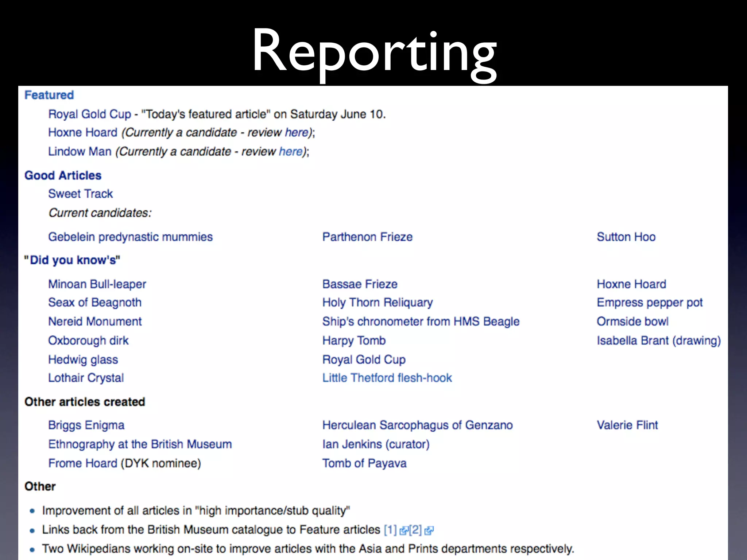This screenshot has width=747, height=560.
Task: Click 'here' review link beside Lindow Man
Action: pos(291,151)
